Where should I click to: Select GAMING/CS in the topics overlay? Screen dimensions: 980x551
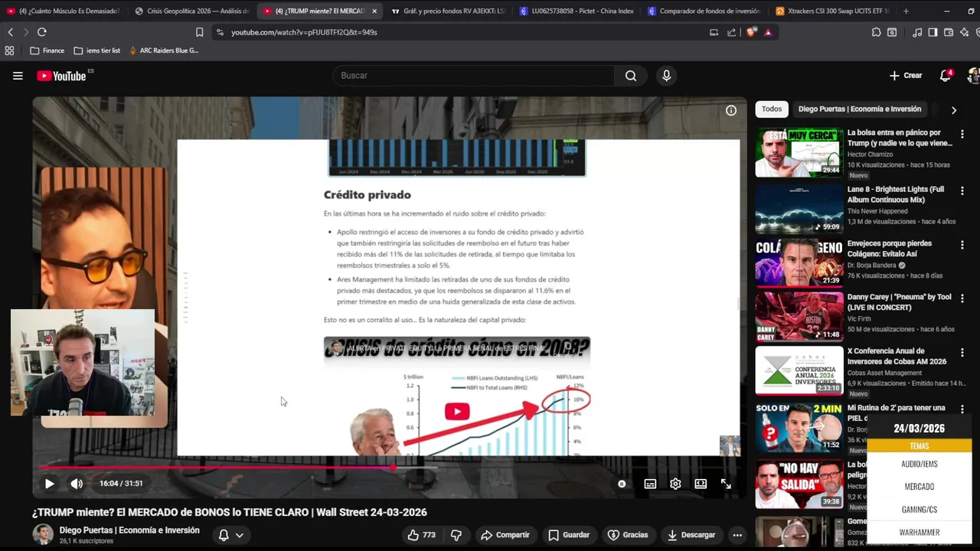click(919, 509)
